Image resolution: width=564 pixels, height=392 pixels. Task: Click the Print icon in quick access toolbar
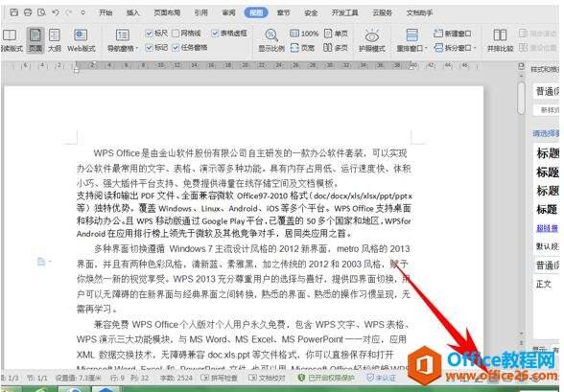click(x=28, y=12)
